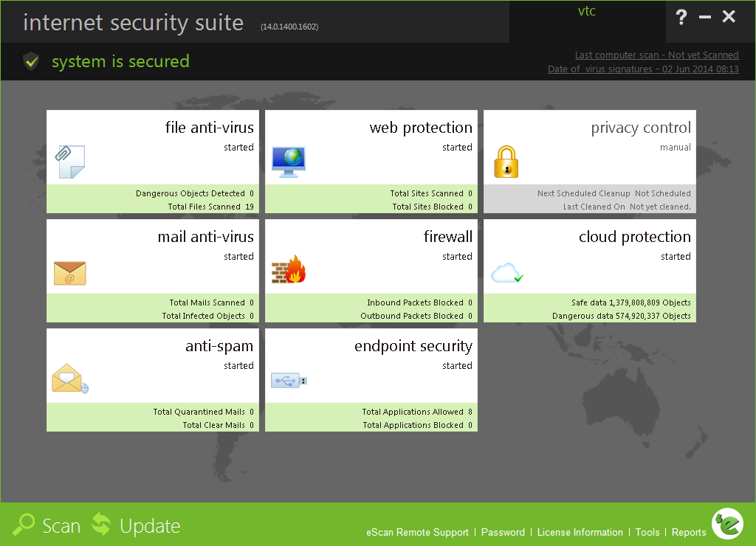Open eScan Remote Support link
Viewport: 756px width, 546px height.
point(417,533)
